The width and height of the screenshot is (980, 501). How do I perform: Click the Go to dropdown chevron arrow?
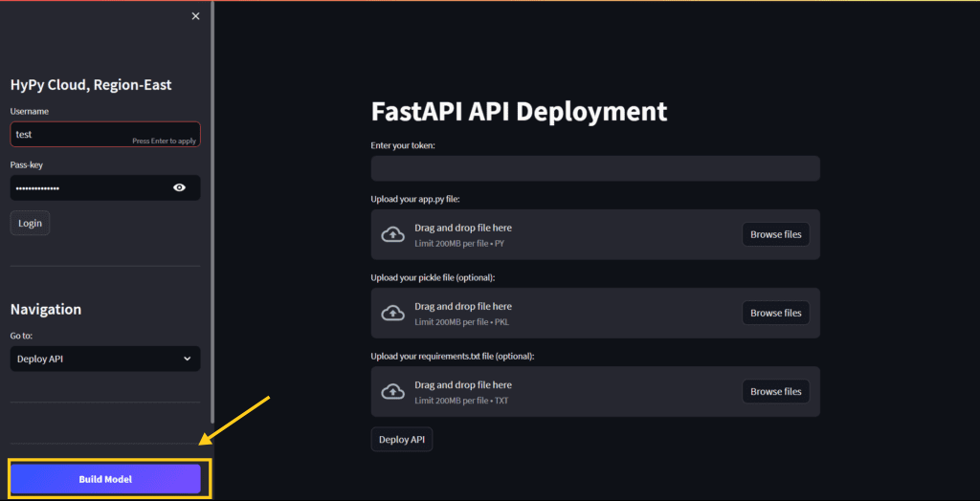coord(187,359)
